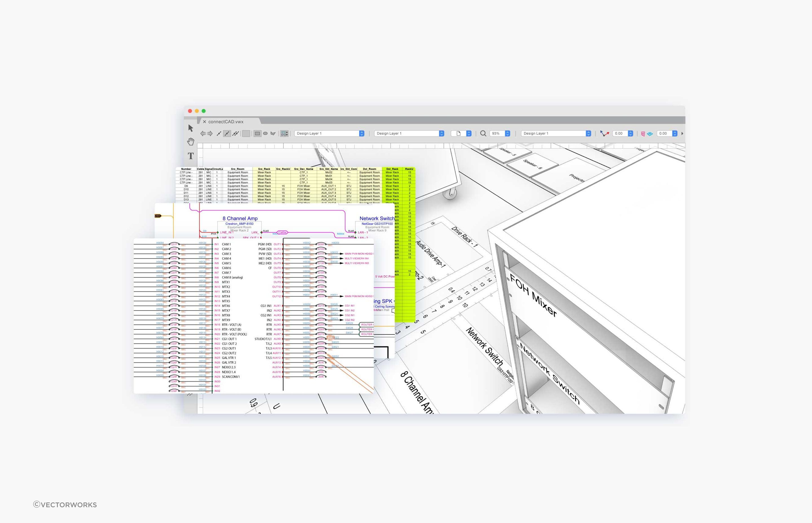The height and width of the screenshot is (523, 812).
Task: Select the multiple line segments mode icon
Action: click(235, 134)
